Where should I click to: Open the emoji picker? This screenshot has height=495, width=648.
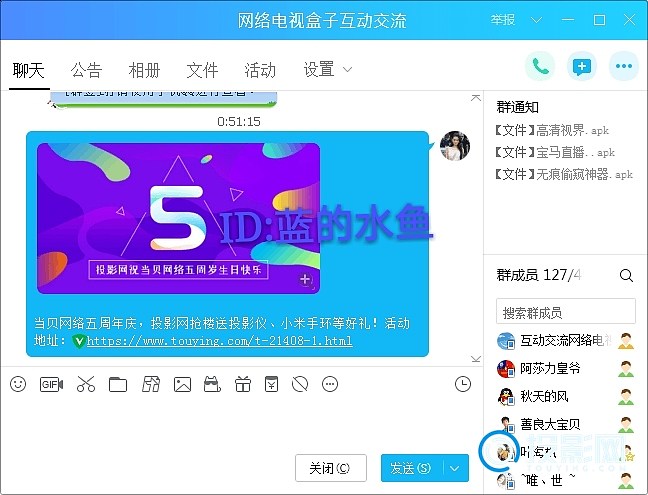tap(18, 384)
